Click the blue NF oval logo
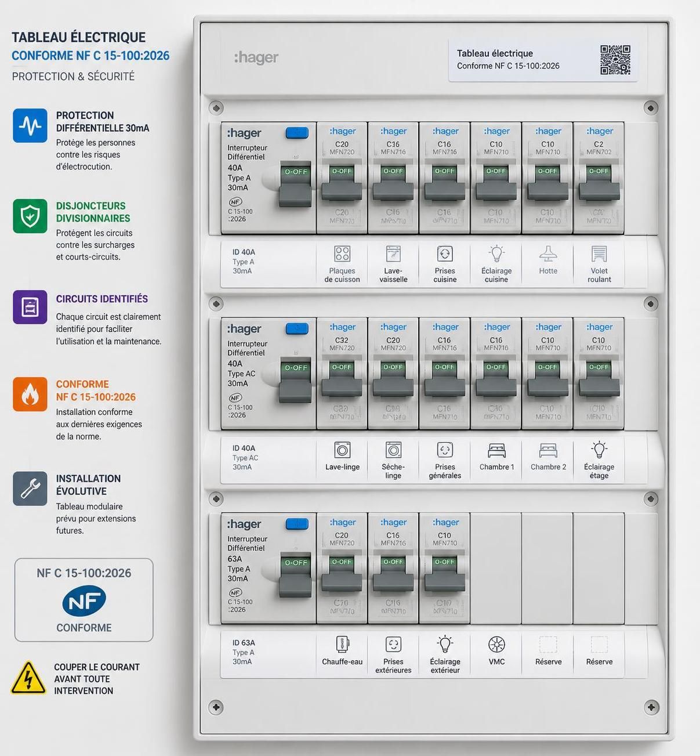 pyautogui.click(x=84, y=601)
